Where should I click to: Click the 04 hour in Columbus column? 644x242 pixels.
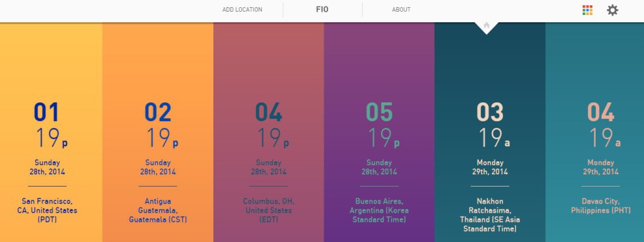[269, 113]
